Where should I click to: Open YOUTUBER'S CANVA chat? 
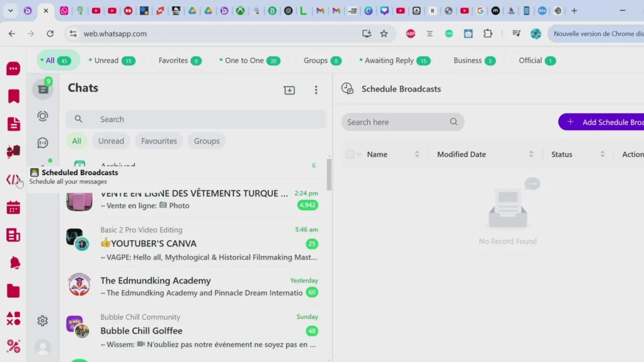(x=196, y=243)
